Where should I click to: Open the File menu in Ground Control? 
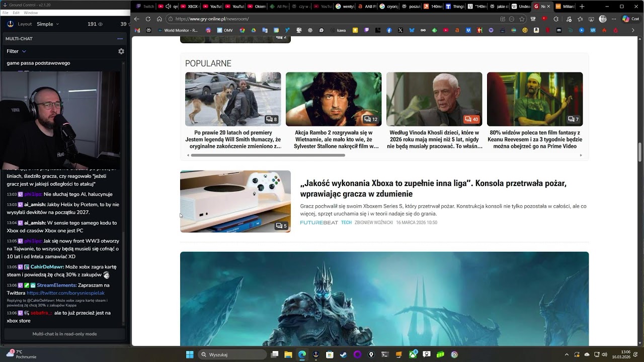point(5,13)
